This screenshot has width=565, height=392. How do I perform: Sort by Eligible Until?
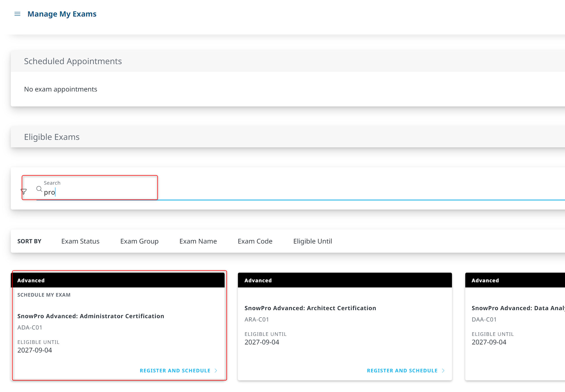[312, 241]
